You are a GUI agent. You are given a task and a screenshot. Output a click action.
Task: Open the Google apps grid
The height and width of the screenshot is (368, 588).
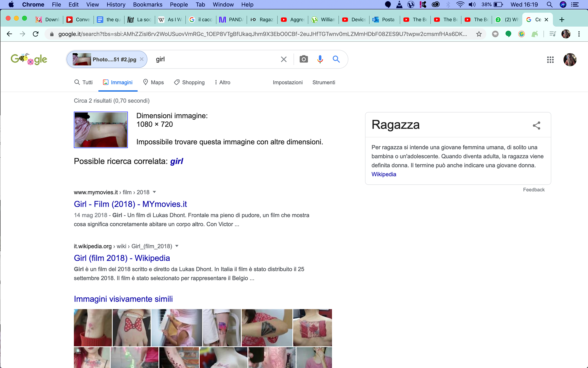(x=550, y=60)
